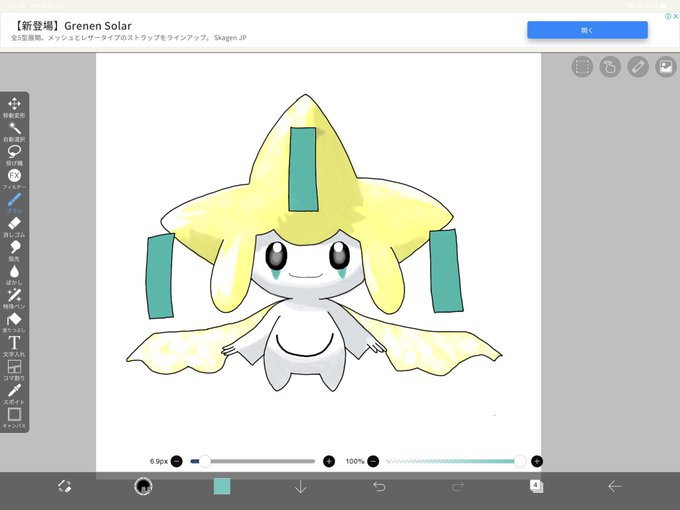This screenshot has height=510, width=680.
Task: Close the ad banner
Action: coord(675,16)
